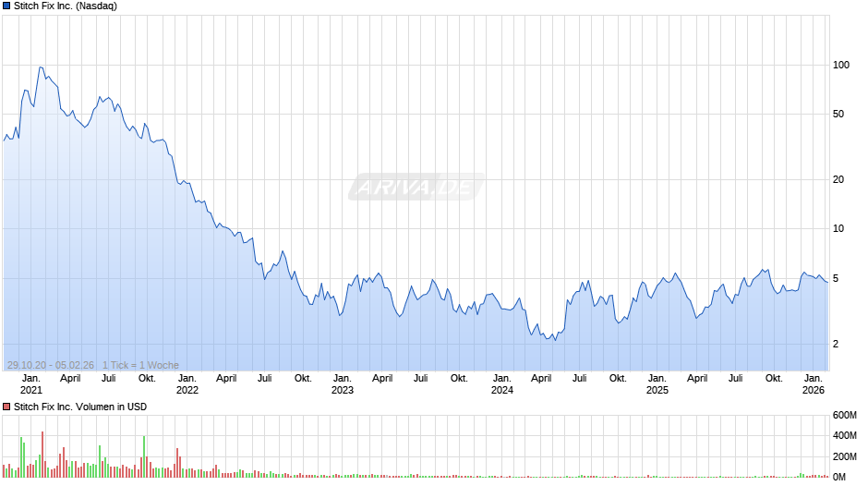Click the '1 Tick = 1 Woche' text
The image size is (868, 486).
click(x=140, y=365)
